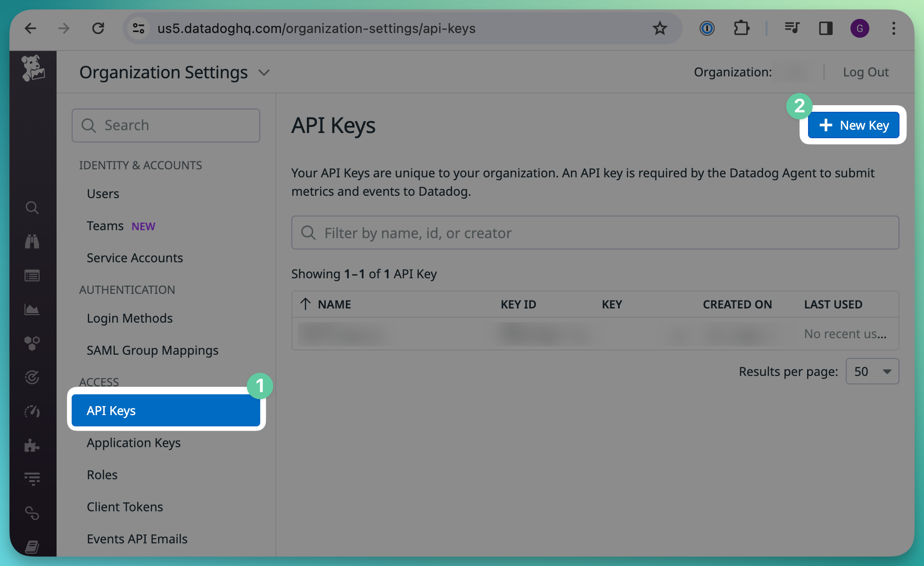
Task: Open SAML Group Mappings
Action: [x=153, y=350]
